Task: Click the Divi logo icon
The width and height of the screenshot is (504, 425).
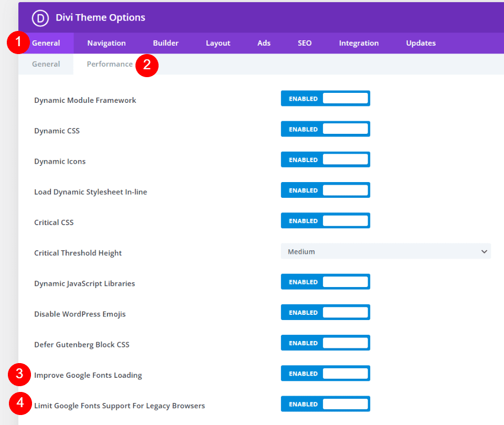Action: tap(40, 17)
